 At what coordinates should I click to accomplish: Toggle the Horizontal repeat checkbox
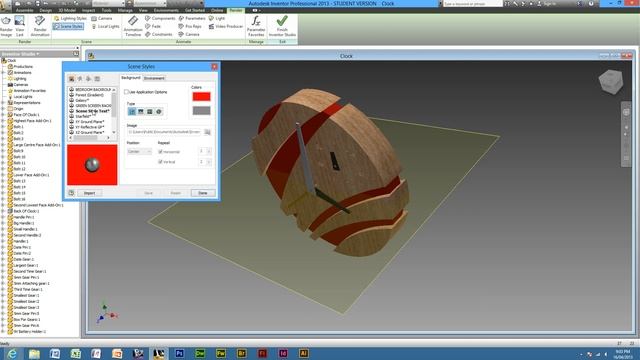click(x=160, y=152)
